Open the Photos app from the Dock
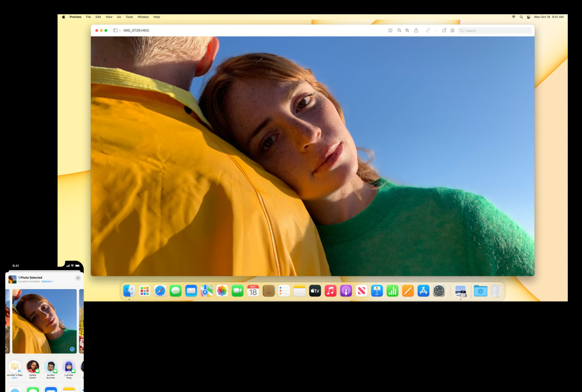Screen dimensions: 582x392 tap(222, 291)
